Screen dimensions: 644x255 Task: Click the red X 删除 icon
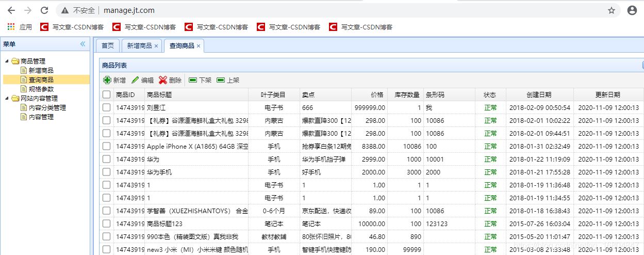[163, 80]
